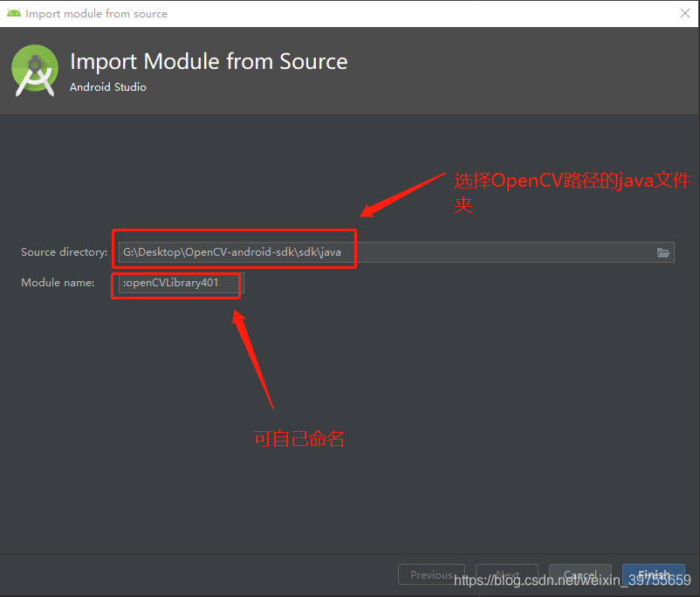
Task: Click the browse folder icon for Source directory
Action: [663, 253]
